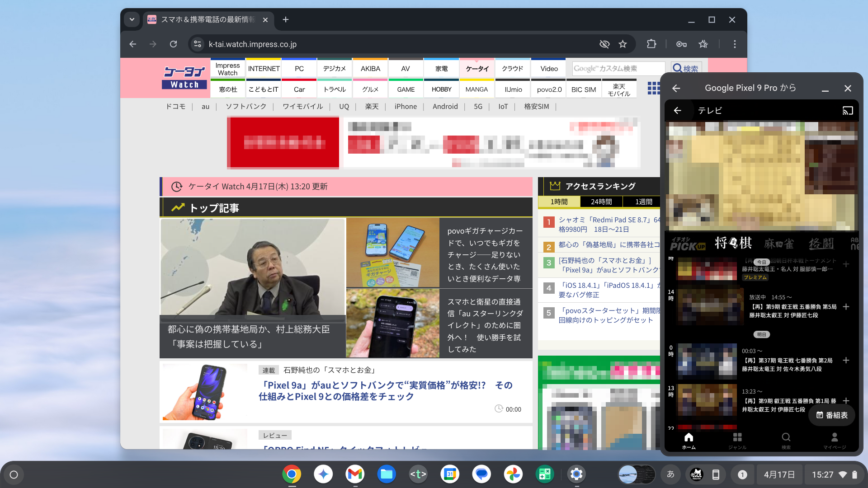Image resolution: width=868 pixels, height=488 pixels.
Task: Tap the cast icon in テレビ app
Action: coord(848,110)
